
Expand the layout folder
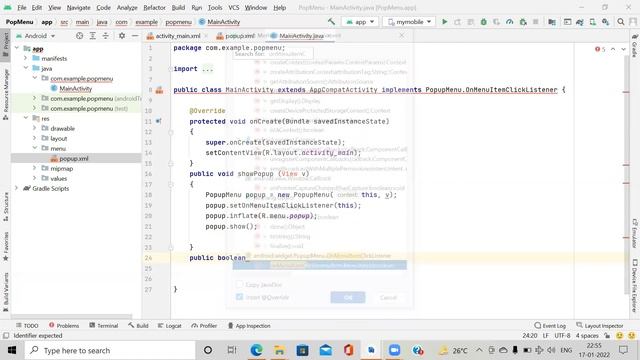(x=35, y=138)
